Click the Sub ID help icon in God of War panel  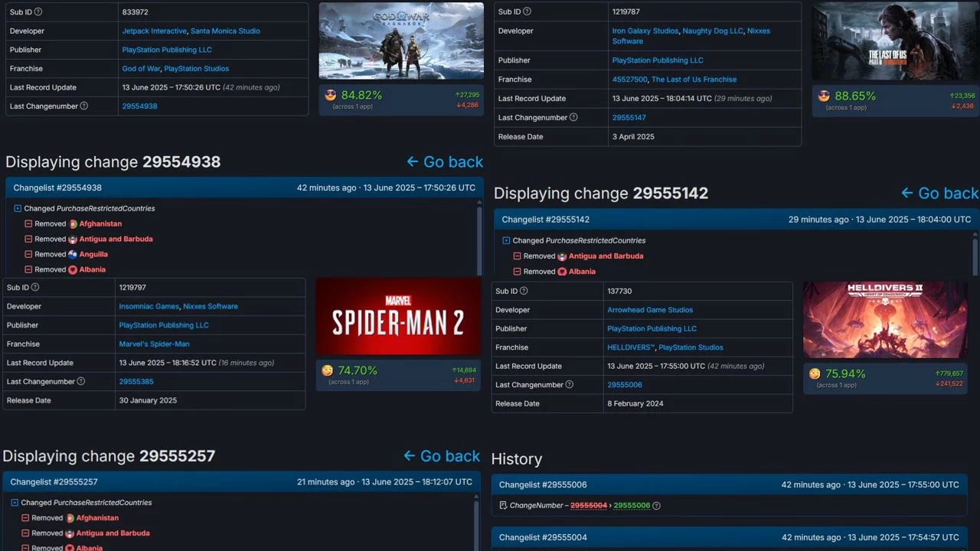pos(38,12)
